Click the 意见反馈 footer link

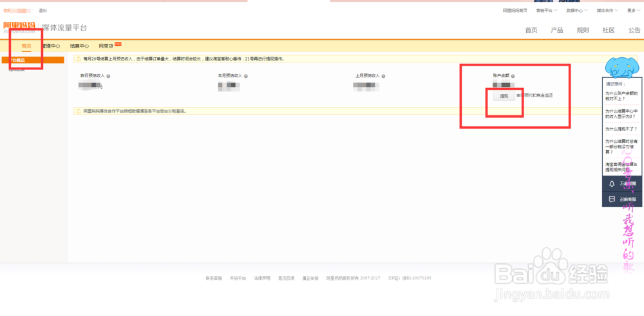pos(287,278)
